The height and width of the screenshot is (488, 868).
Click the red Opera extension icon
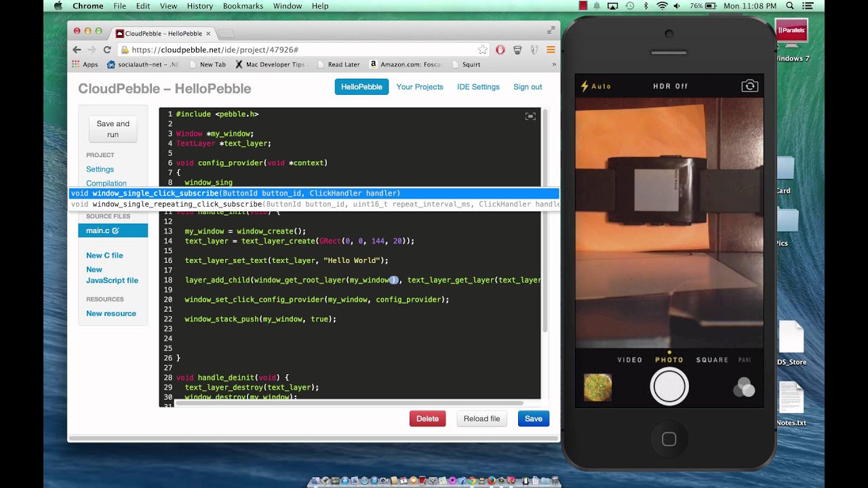[500, 49]
